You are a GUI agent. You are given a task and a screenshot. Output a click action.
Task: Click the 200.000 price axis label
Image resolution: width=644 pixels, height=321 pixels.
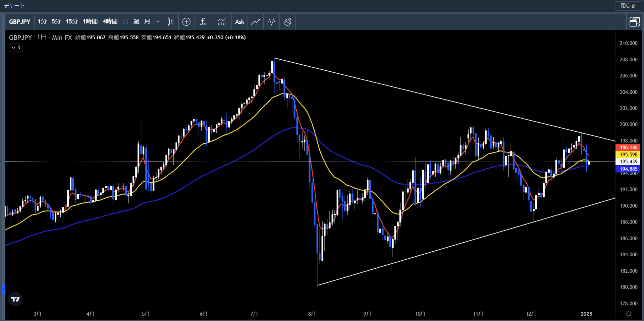[x=629, y=124]
